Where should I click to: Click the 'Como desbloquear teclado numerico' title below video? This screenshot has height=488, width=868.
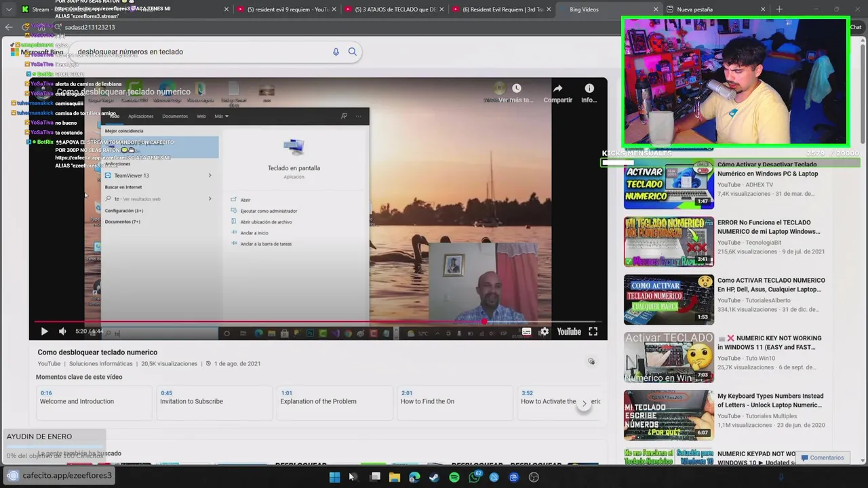[98, 352]
